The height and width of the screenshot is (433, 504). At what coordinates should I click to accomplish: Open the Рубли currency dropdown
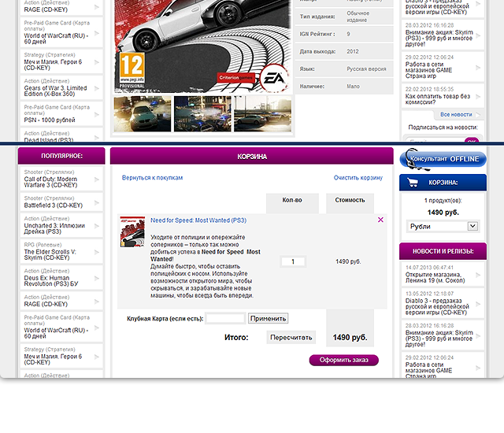(443, 226)
